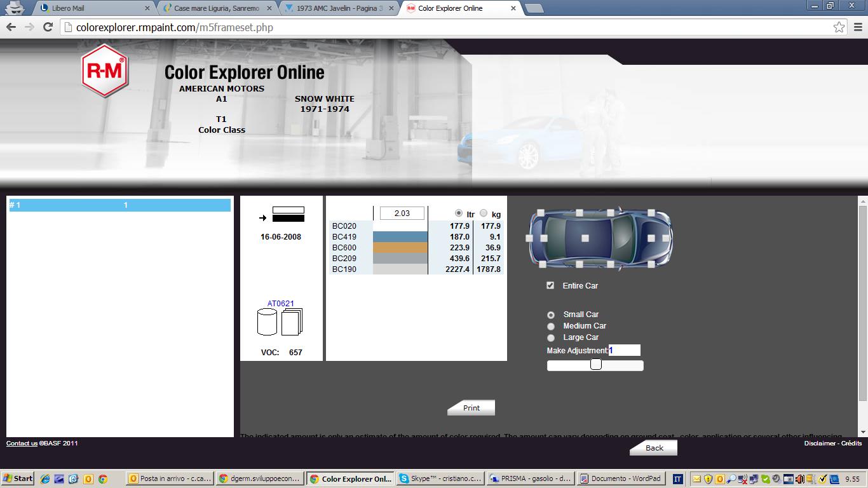Open Skype window from the taskbar
This screenshot has height=488, width=868.
[439, 479]
